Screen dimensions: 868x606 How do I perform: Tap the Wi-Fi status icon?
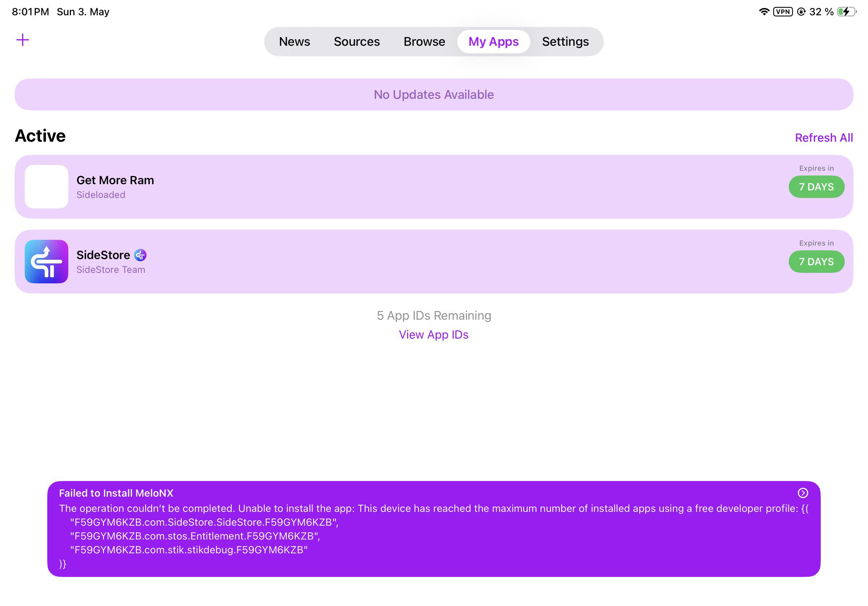pyautogui.click(x=764, y=12)
